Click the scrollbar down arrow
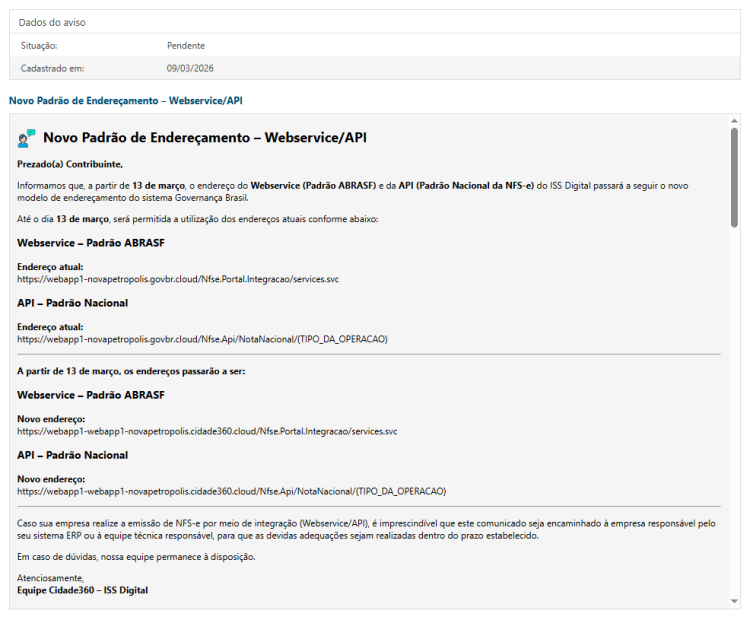Screen dimensions: 750x620 (734, 601)
